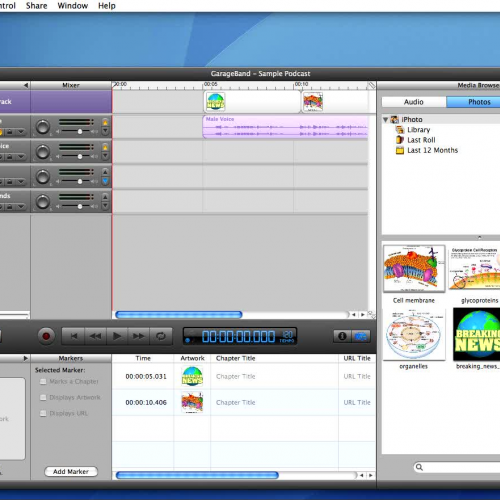This screenshot has height=500, width=500.
Task: Collapse the Mixer column with left-pointing triangle
Action: pos(26,85)
